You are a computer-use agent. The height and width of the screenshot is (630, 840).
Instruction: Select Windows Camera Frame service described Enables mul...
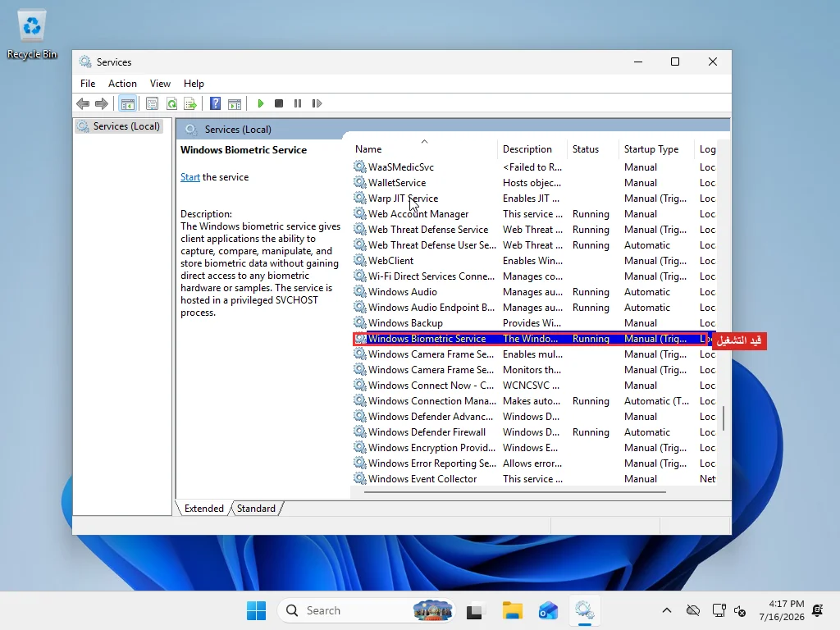pos(534,354)
